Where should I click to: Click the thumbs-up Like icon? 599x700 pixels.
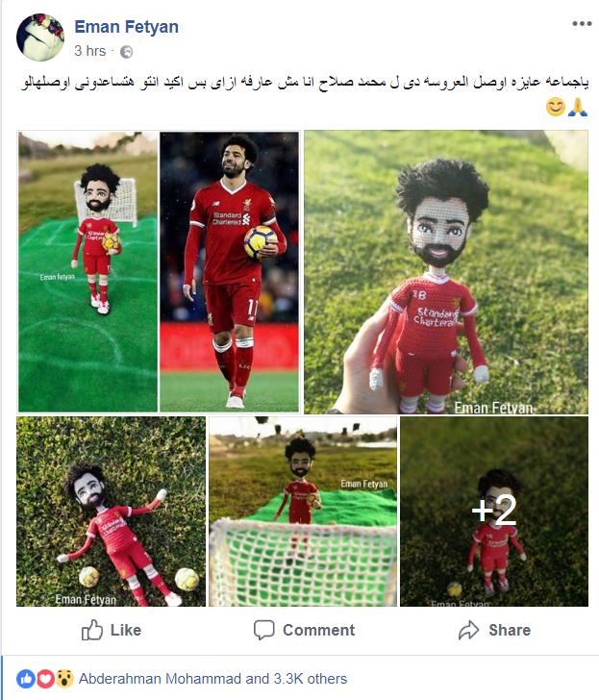92,630
